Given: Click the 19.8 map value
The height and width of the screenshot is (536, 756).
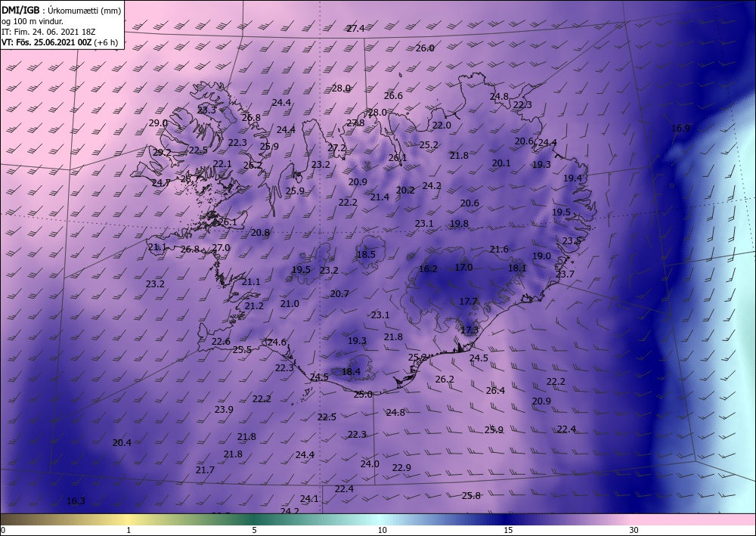Looking at the screenshot, I should point(459,224).
